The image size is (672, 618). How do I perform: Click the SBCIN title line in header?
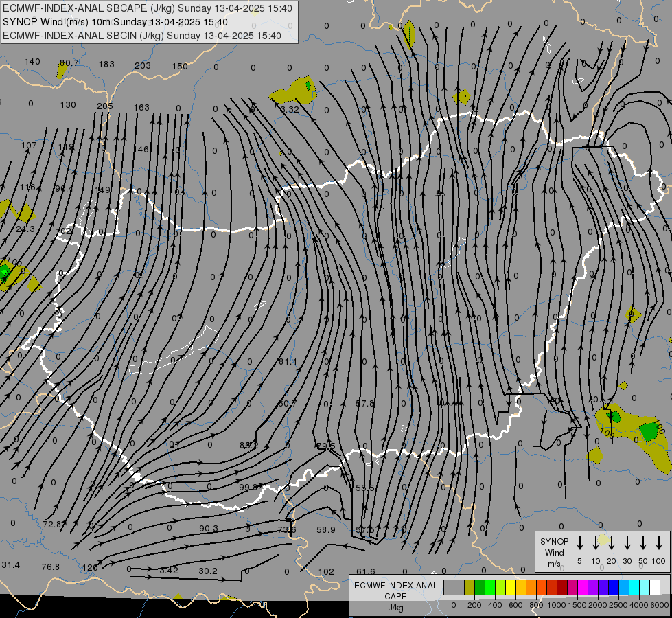[x=142, y=36]
